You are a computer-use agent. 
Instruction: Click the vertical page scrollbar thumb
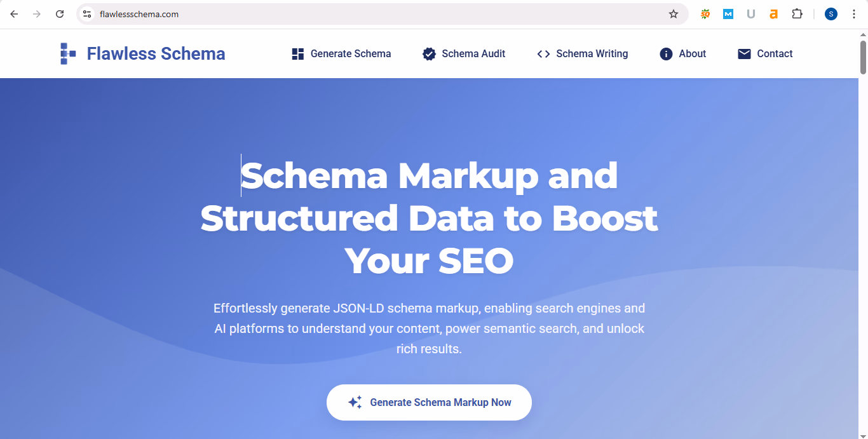point(863,57)
